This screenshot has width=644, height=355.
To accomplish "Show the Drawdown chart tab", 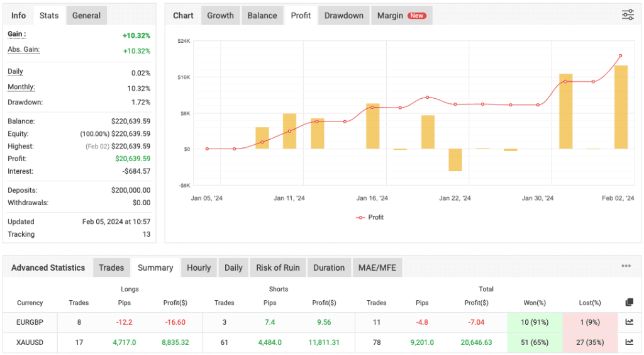I will click(x=344, y=15).
